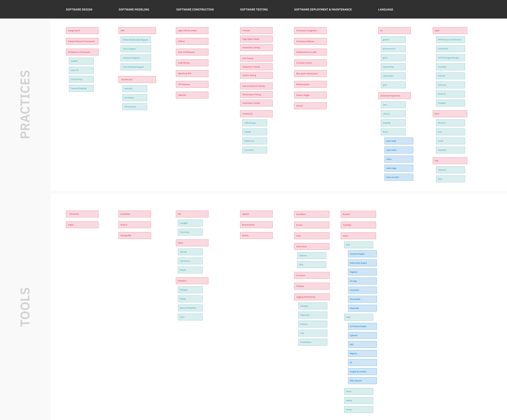Select the Feature Toggle box

click(310, 95)
